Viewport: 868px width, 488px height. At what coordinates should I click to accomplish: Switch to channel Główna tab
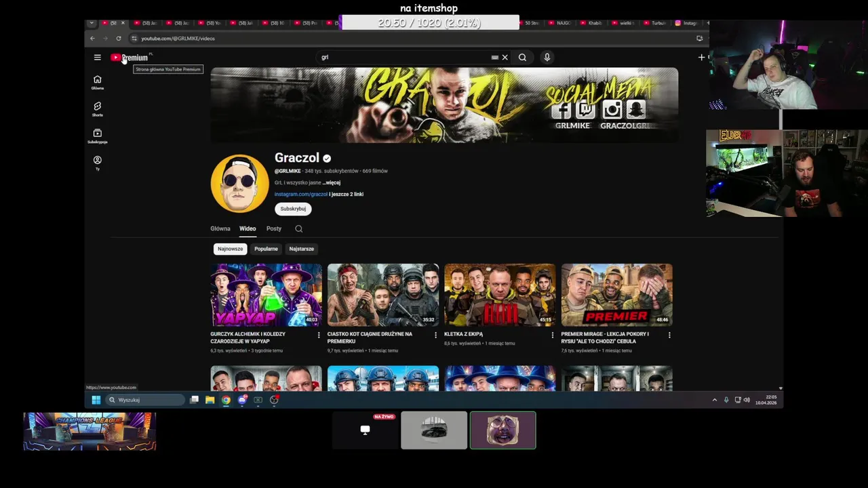point(220,229)
